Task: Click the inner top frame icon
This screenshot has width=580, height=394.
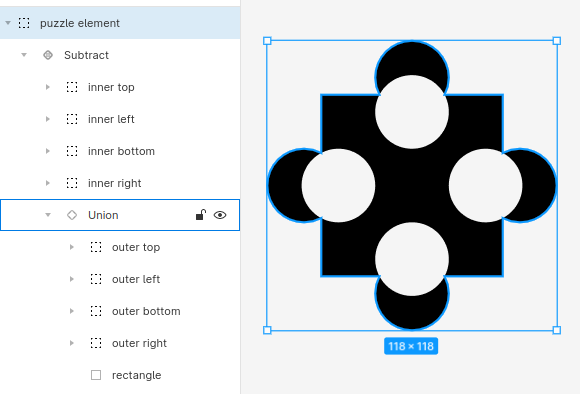Action: coord(72,87)
